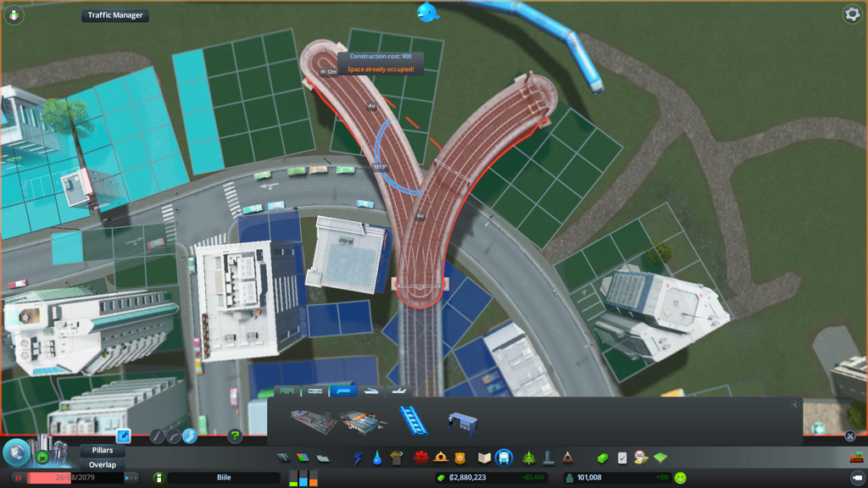Select the blue station building thumbnail
This screenshot has height=488, width=868.
point(462,425)
